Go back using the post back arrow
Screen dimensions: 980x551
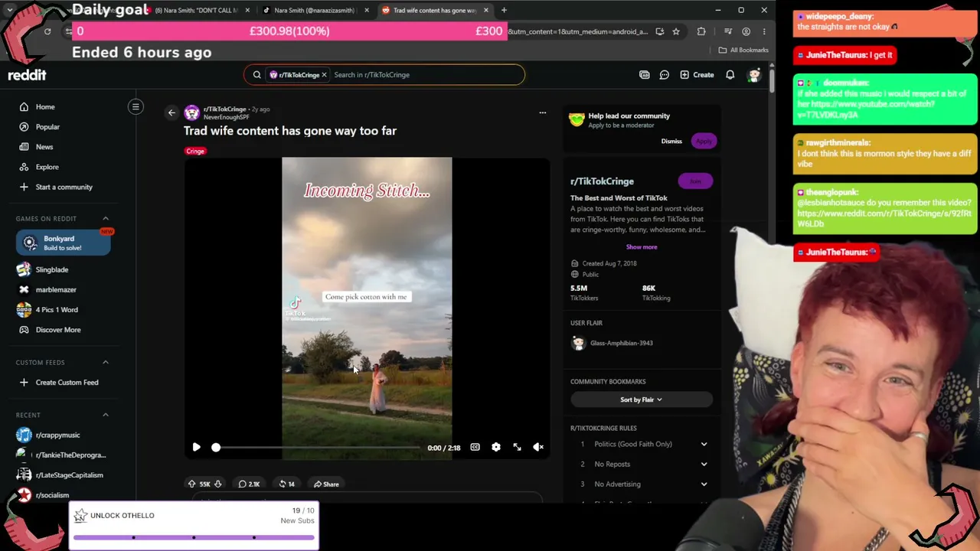(x=171, y=112)
